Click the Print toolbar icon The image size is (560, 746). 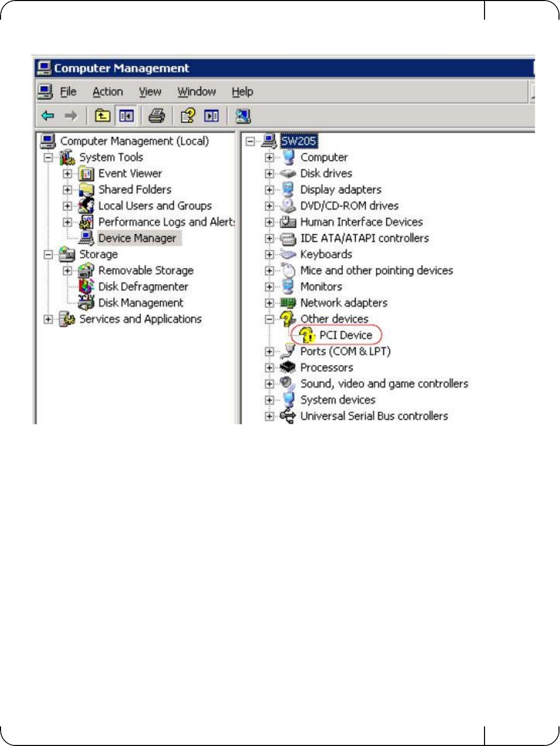(157, 115)
